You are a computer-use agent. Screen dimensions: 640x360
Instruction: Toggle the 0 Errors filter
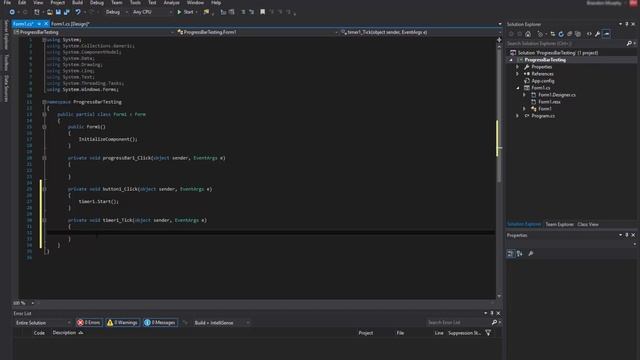tap(89, 322)
